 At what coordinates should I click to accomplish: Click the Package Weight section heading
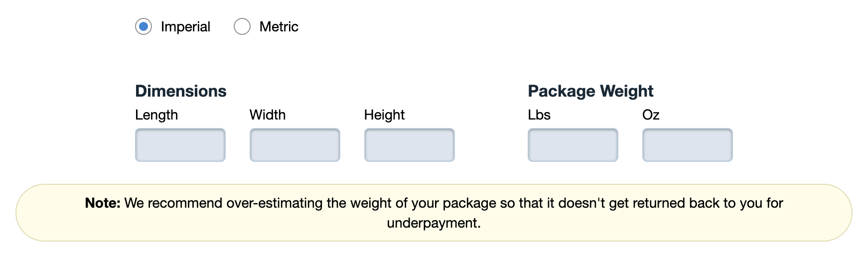(x=590, y=91)
